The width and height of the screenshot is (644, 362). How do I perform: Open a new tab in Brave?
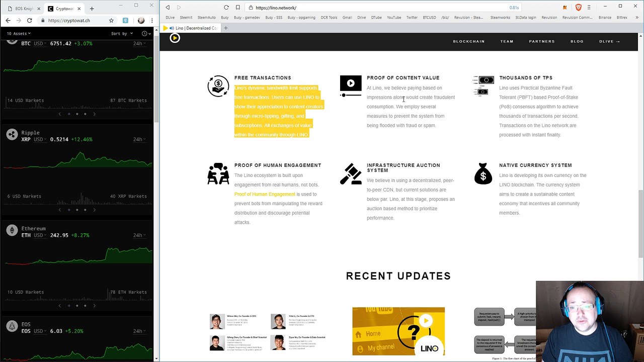[x=225, y=28]
